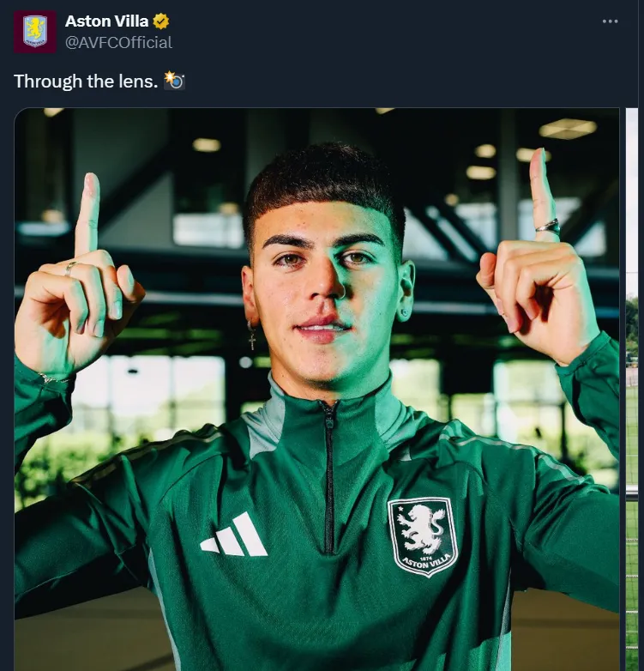Open the partially visible second photo
This screenshot has height=671, width=644.
tap(632, 386)
